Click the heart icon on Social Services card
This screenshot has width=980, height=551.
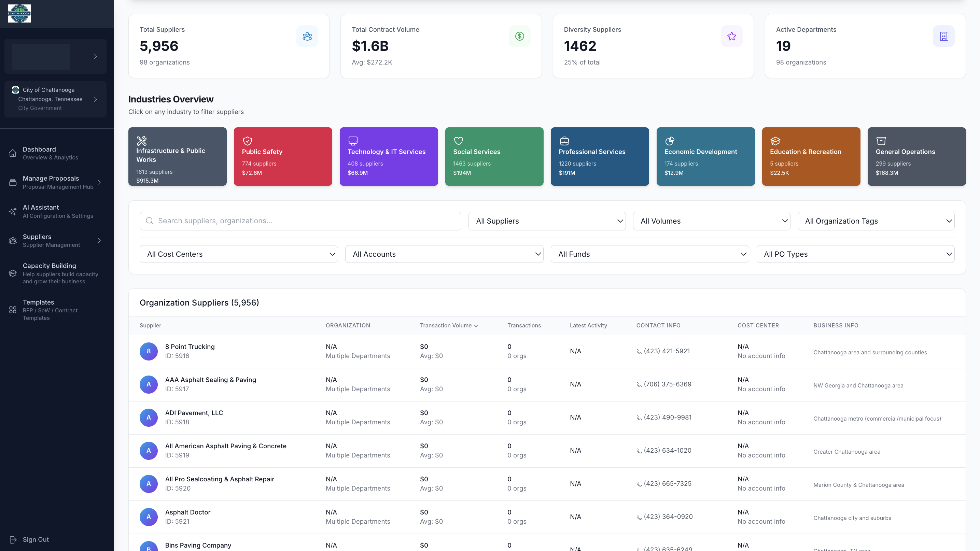tap(459, 140)
